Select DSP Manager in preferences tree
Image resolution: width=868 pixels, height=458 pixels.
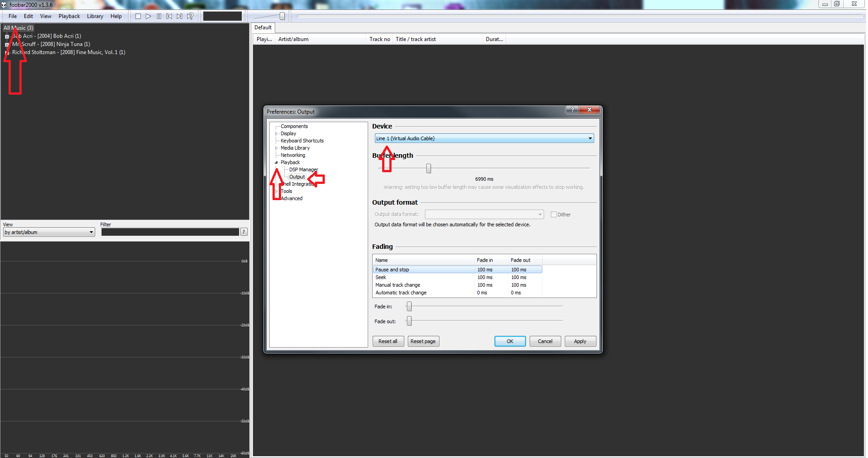coord(303,169)
